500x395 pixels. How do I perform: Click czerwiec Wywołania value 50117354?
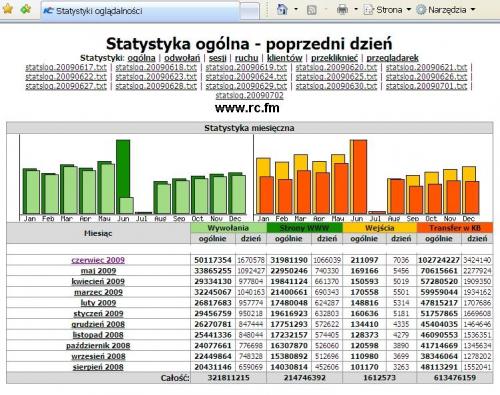coord(213,260)
